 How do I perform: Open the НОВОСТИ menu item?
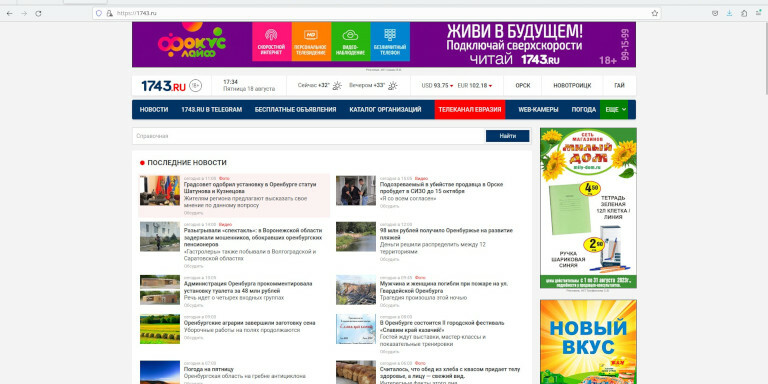(x=154, y=110)
